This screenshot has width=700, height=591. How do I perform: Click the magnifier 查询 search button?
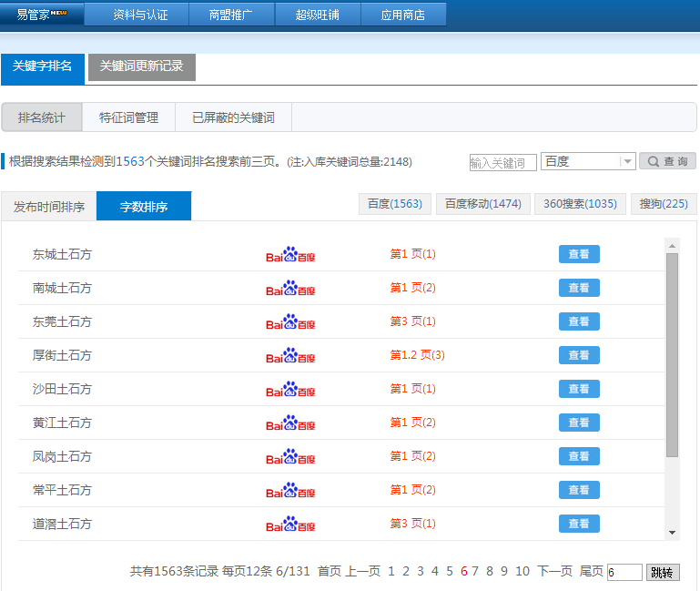tap(667, 161)
